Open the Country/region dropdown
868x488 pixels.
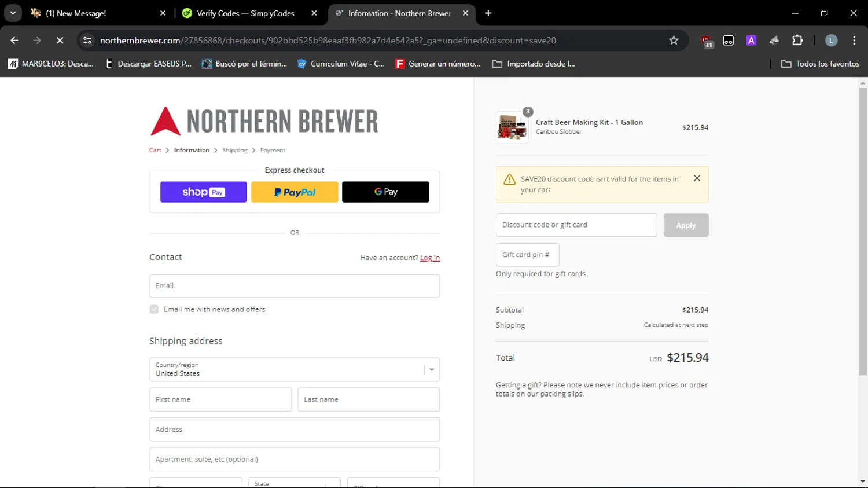click(295, 369)
